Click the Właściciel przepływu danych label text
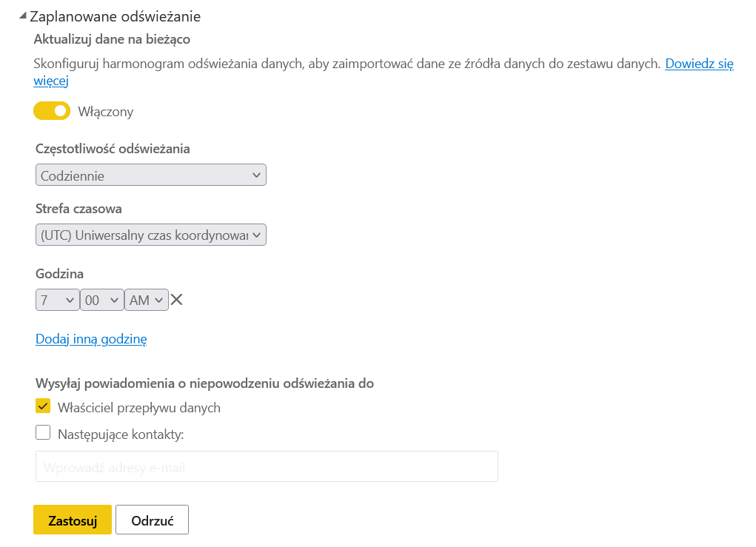The image size is (756, 547). coord(138,408)
